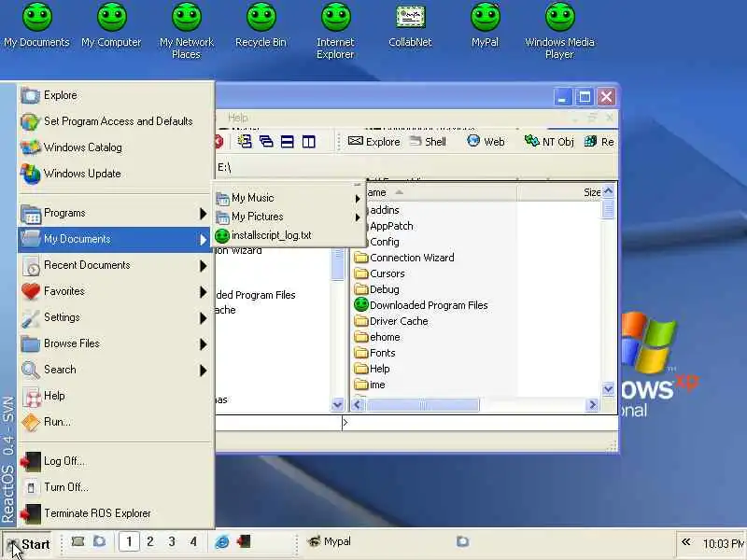Click horizontal scrollbar left arrow

(358, 405)
